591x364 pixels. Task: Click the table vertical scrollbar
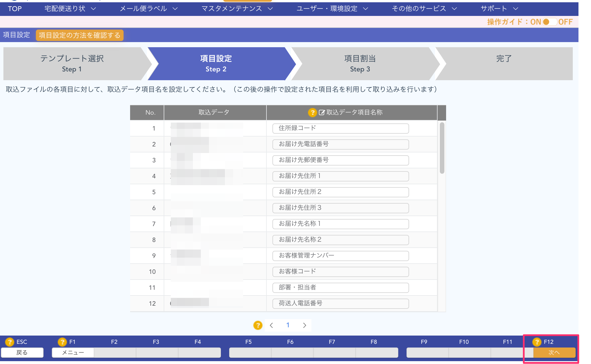pyautogui.click(x=442, y=148)
